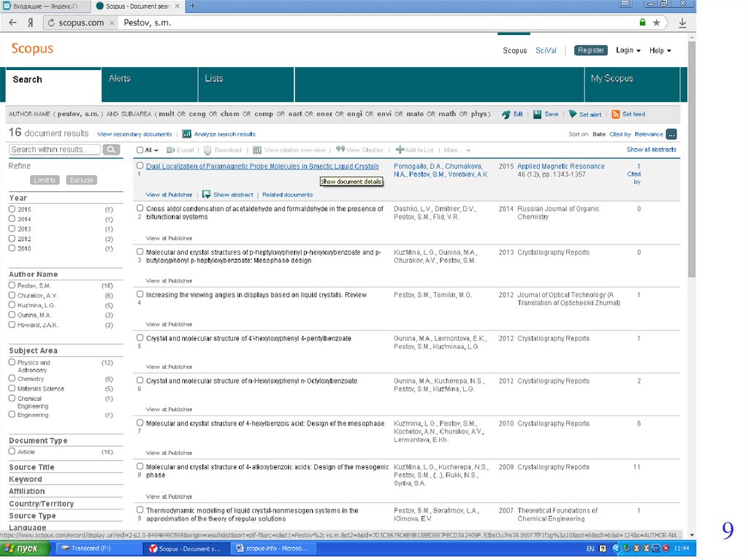Expand the Help dropdown menu
Image resolution: width=748 pixels, height=560 pixels.
pos(660,50)
